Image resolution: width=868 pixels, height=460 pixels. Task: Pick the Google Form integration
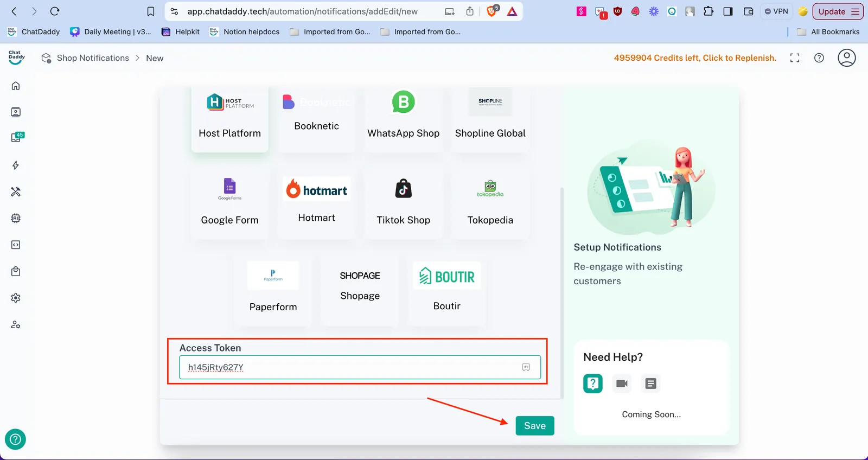point(229,203)
